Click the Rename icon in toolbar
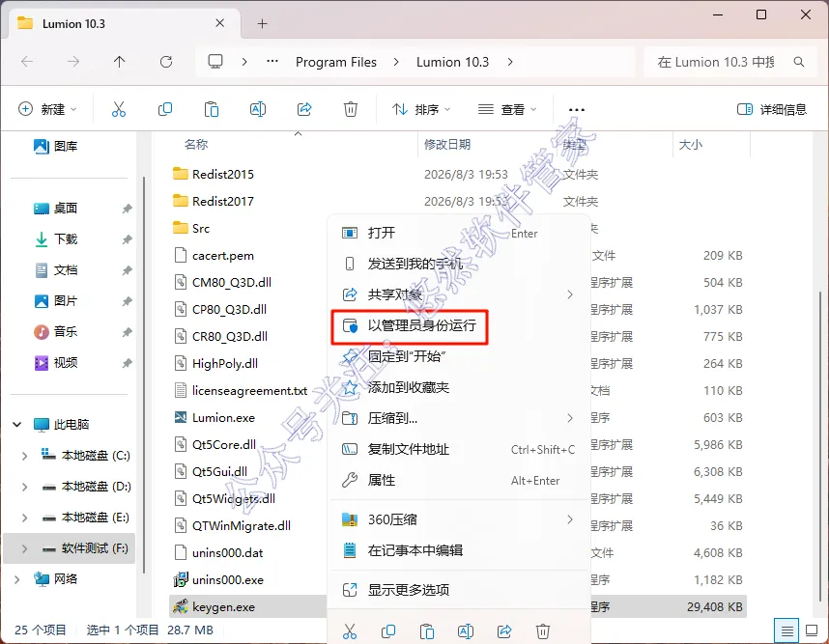This screenshot has width=829, height=644. pyautogui.click(x=258, y=109)
